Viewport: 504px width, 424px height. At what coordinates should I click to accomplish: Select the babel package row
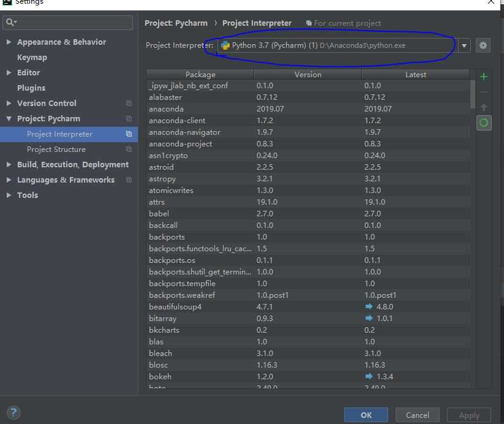[308, 214]
